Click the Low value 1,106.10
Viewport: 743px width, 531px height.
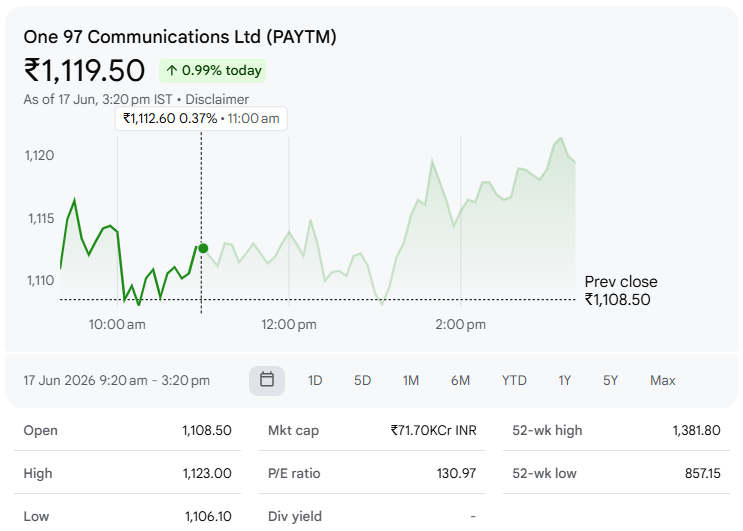(x=208, y=516)
